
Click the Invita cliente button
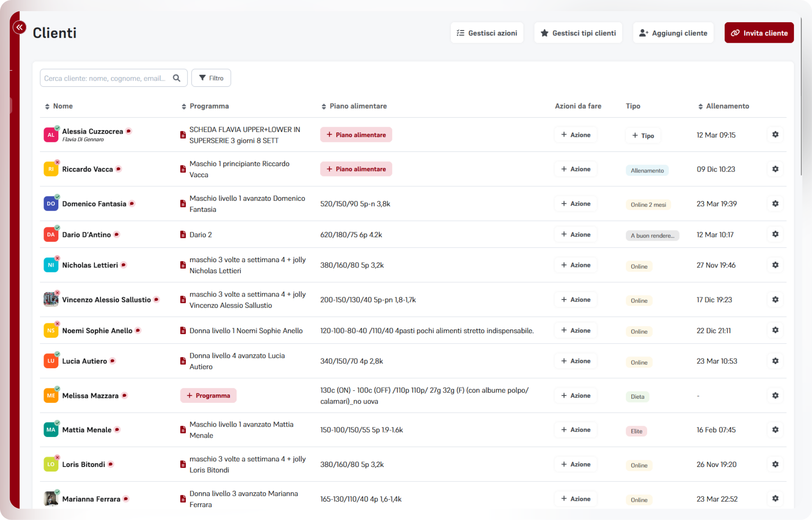coord(759,33)
